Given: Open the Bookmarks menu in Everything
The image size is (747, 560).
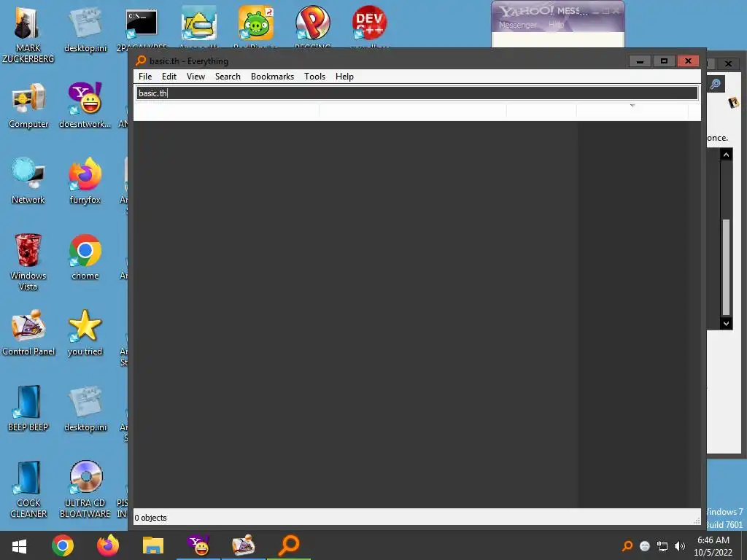Looking at the screenshot, I should pos(273,77).
